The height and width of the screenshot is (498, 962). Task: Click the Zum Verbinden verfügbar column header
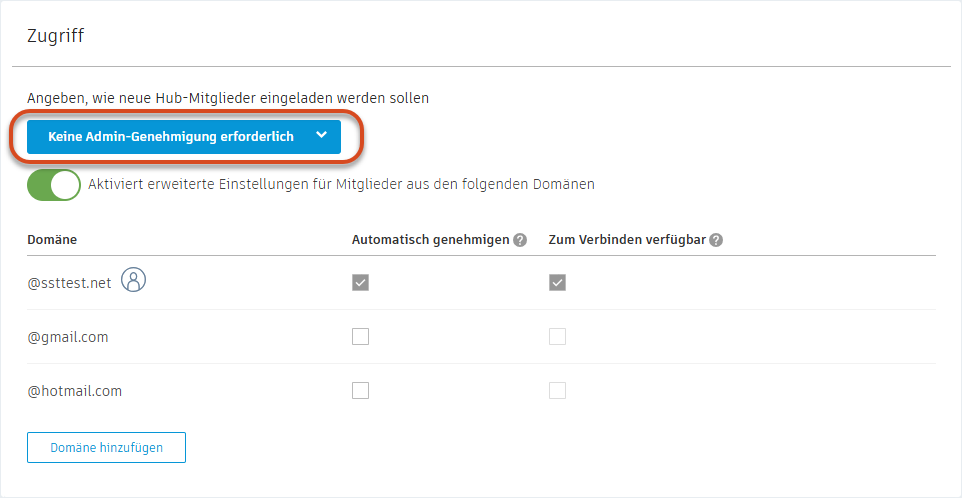627,240
